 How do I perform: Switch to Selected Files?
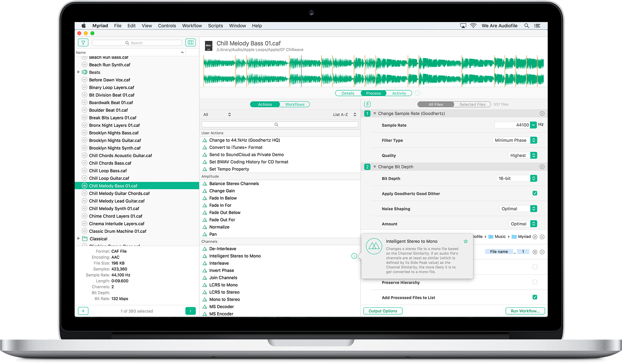[472, 104]
